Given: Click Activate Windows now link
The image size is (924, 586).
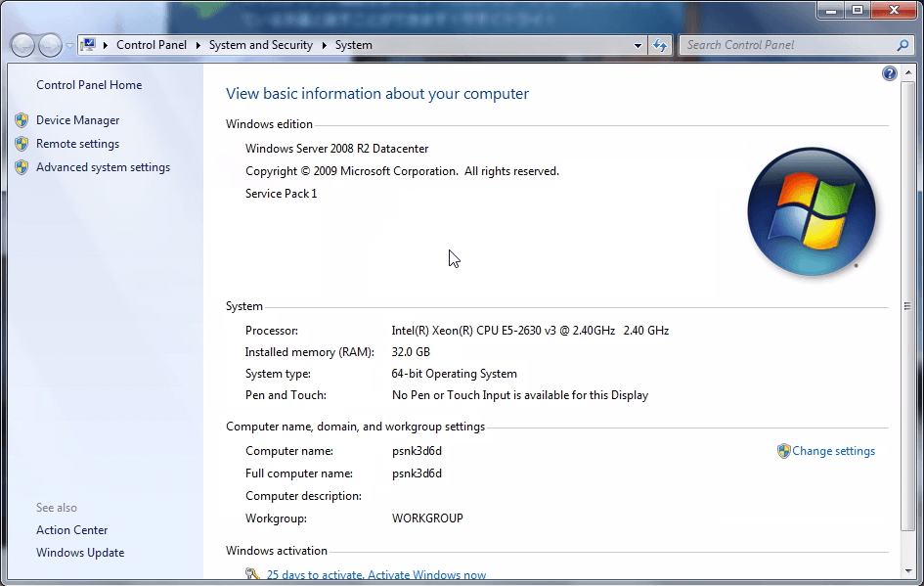Looking at the screenshot, I should (x=427, y=575).
